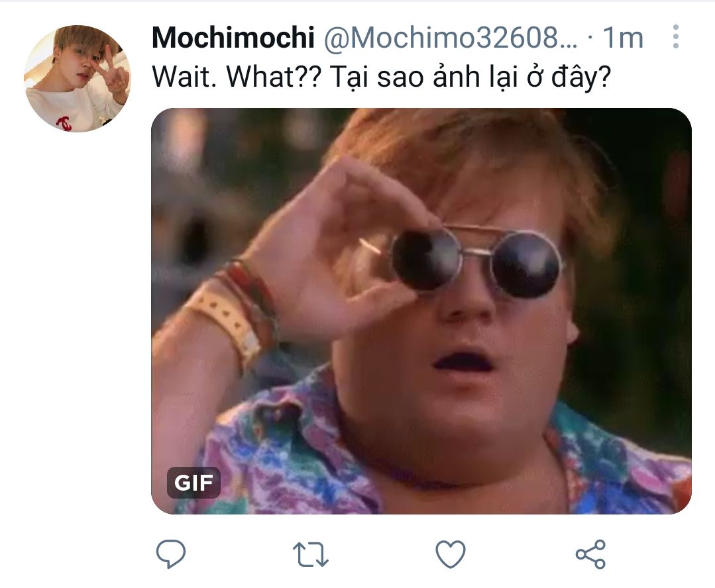
Task: Retweet this post using the retweet icon
Action: tap(310, 554)
